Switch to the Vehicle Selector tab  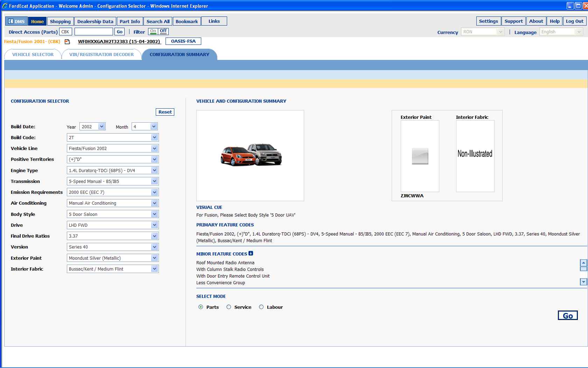coord(33,55)
